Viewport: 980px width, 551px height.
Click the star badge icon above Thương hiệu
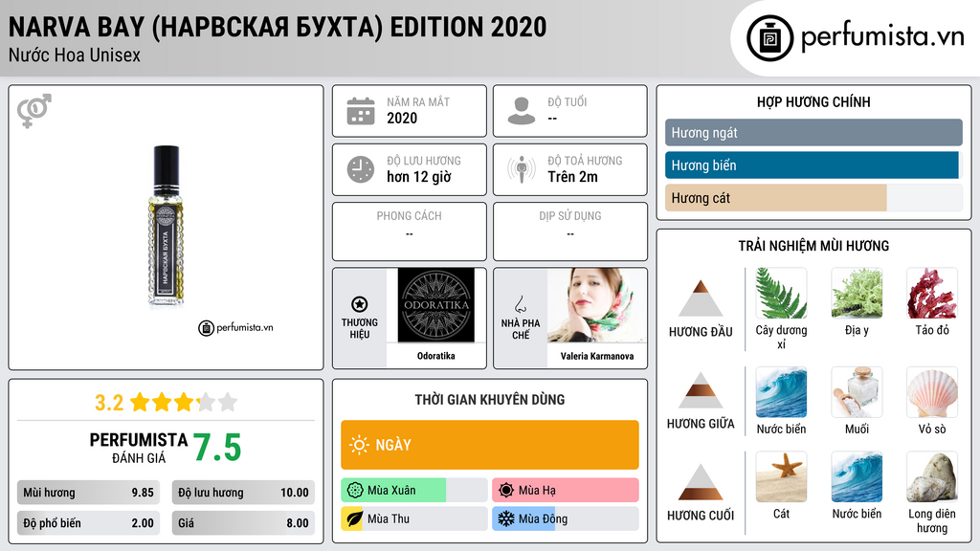click(x=360, y=304)
